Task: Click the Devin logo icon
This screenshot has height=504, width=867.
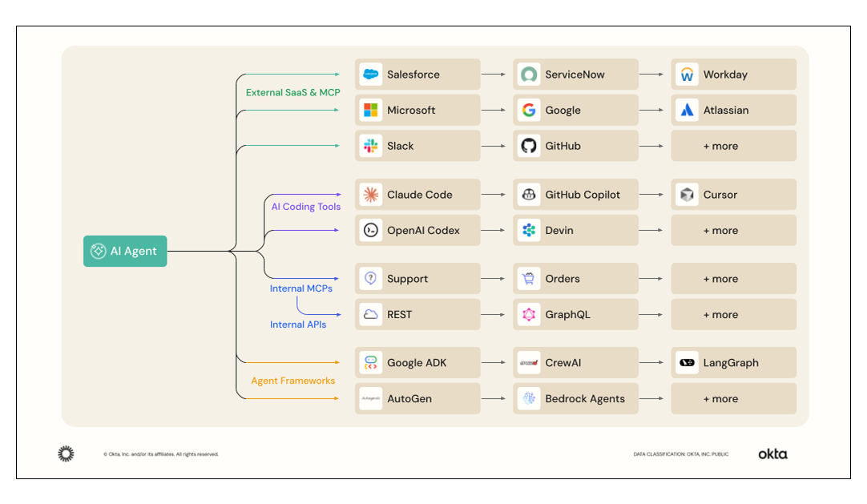Action: click(529, 231)
